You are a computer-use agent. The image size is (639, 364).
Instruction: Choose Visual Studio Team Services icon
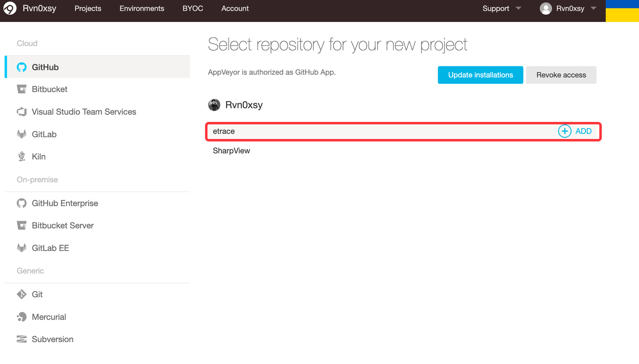coord(22,112)
